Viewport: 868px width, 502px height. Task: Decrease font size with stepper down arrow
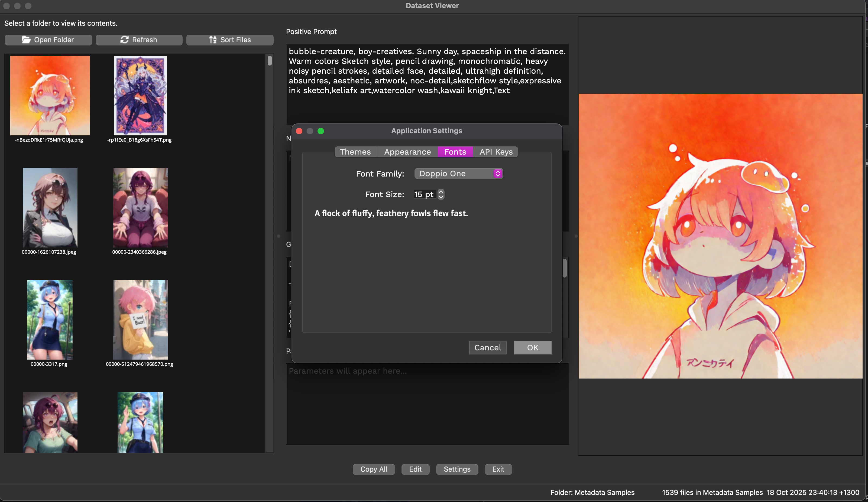pyautogui.click(x=441, y=197)
